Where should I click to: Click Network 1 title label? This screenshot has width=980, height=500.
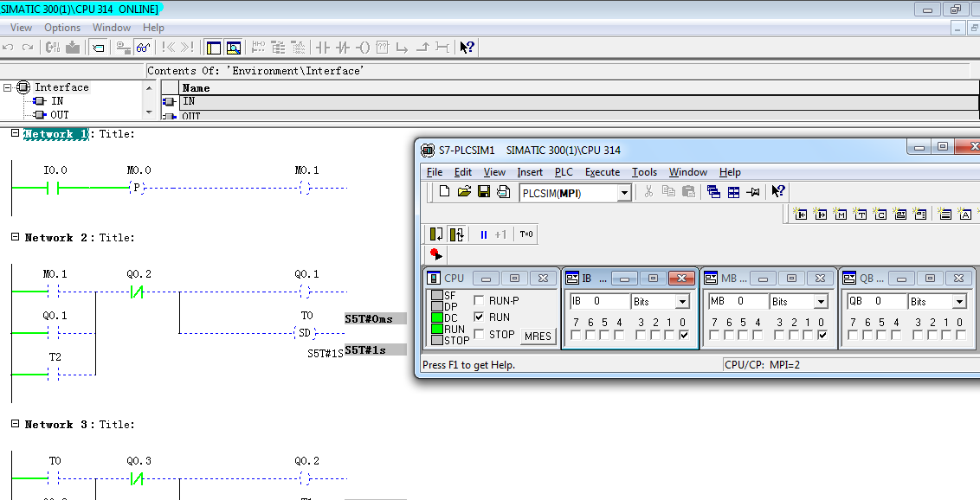[x=56, y=134]
